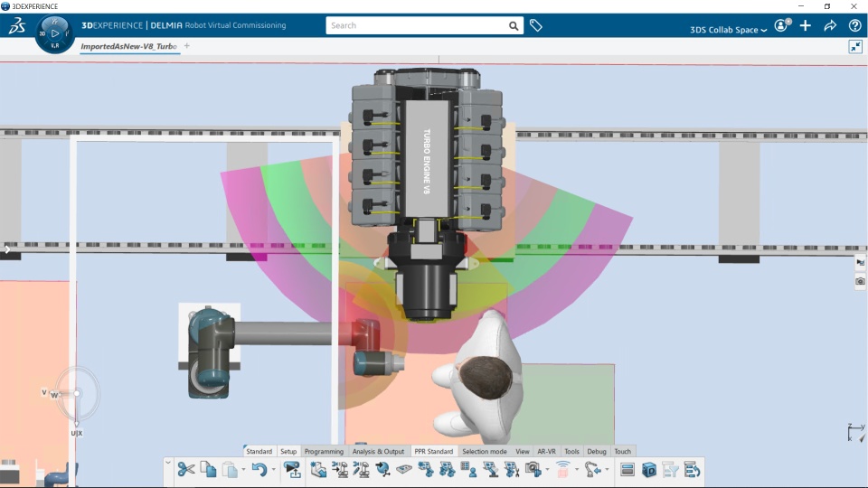Expand the sensor signal dropdown arrow
Screen dimensions: 868x488
pyautogui.click(x=577, y=470)
